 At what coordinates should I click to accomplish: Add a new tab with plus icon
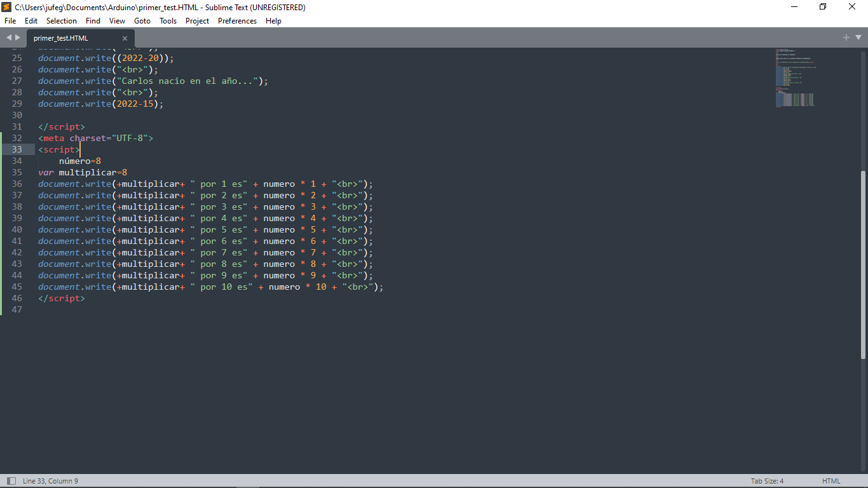pos(846,37)
